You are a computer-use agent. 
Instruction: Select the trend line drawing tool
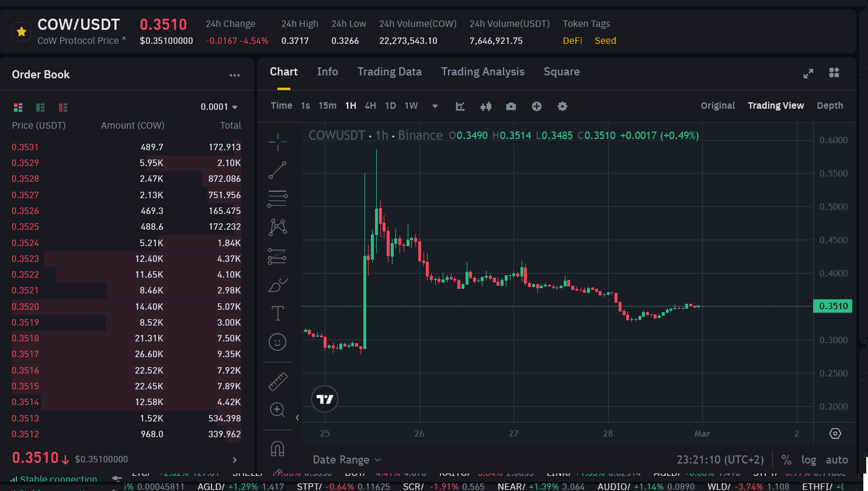click(x=277, y=170)
